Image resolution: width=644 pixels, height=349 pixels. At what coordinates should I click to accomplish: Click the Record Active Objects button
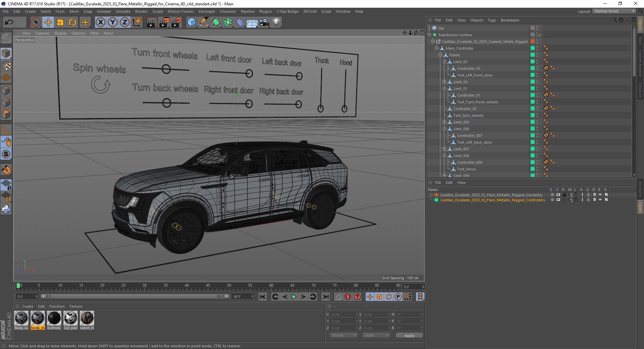coord(338,297)
